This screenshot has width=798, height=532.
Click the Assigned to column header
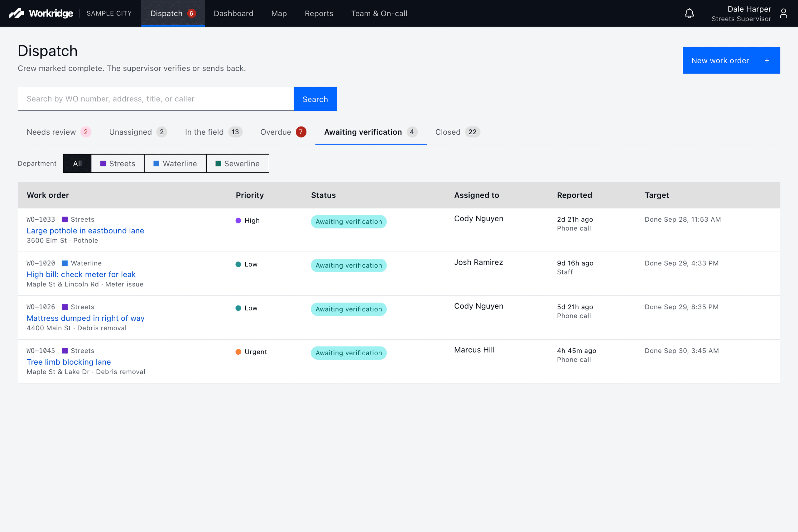click(x=477, y=195)
